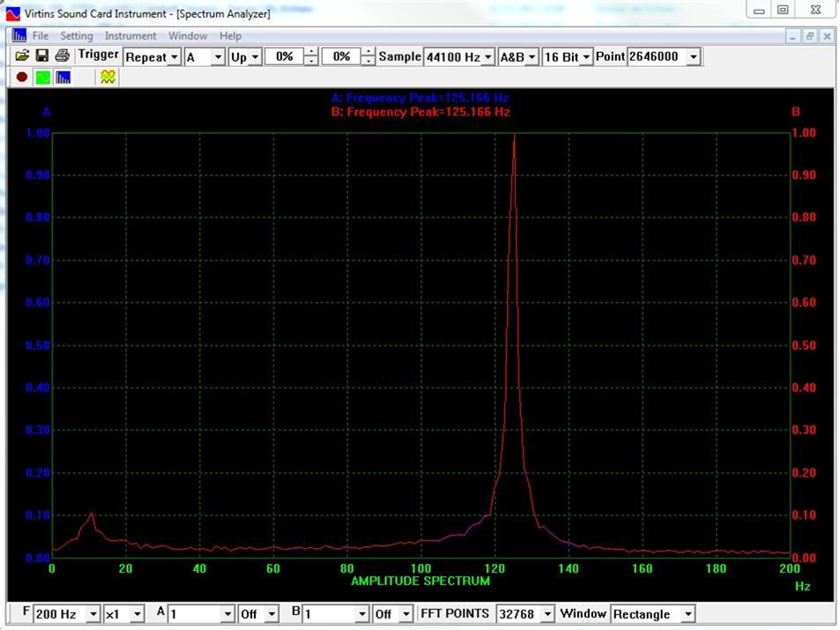Click the B: Frequency Peak=125.166 Hz readout

[420, 112]
